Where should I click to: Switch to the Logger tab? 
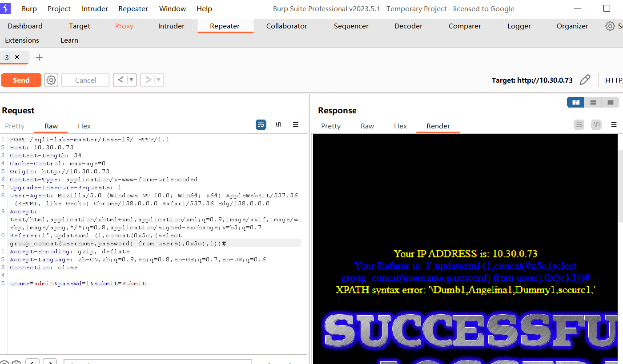click(x=519, y=26)
